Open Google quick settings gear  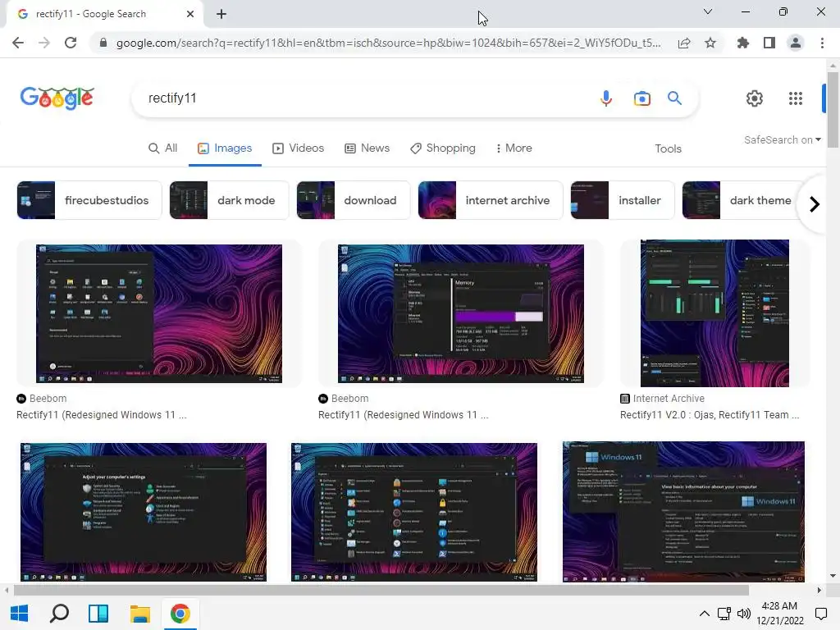[x=755, y=98]
